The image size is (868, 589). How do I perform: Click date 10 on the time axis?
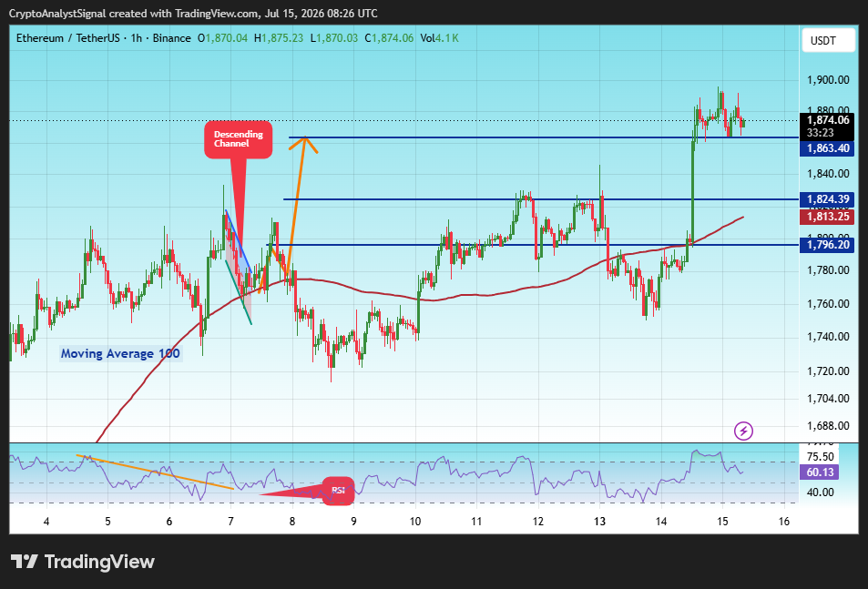coord(415,521)
